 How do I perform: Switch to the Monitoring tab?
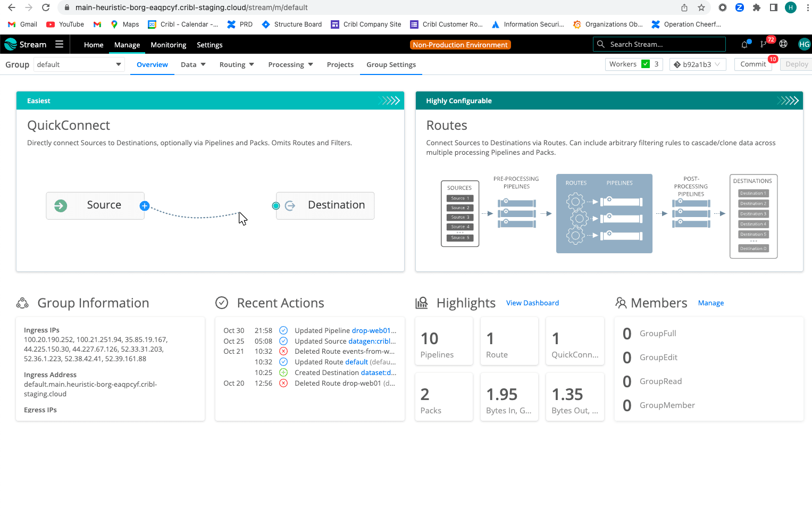pyautogui.click(x=168, y=45)
